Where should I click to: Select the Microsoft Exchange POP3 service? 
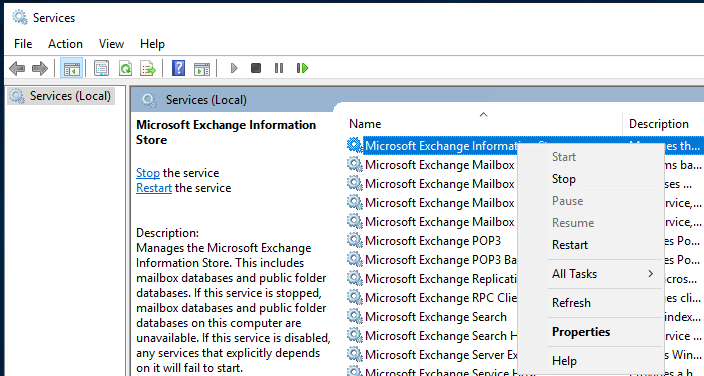[x=433, y=241]
